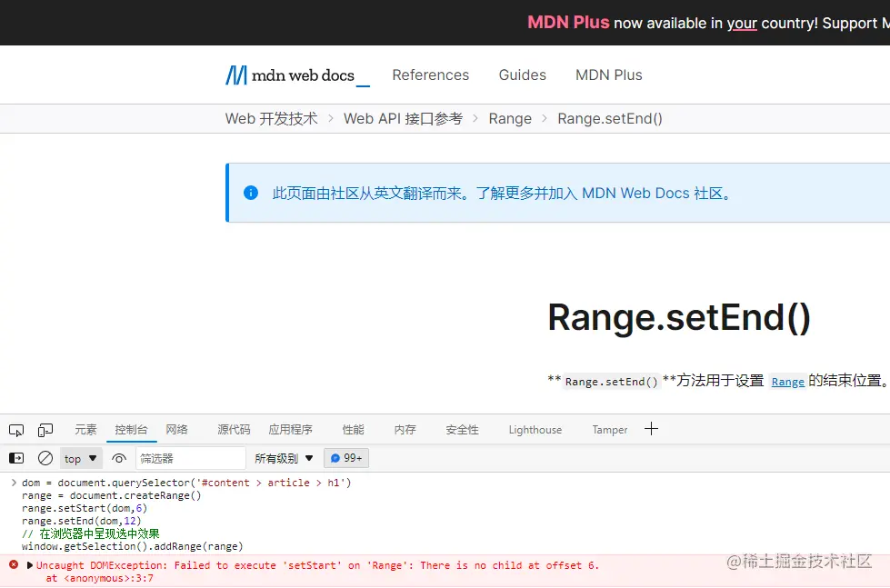This screenshot has width=890, height=588.
Task: Open the 了解更多并加入 MDN Web Docs 社区 link
Action: click(x=605, y=193)
